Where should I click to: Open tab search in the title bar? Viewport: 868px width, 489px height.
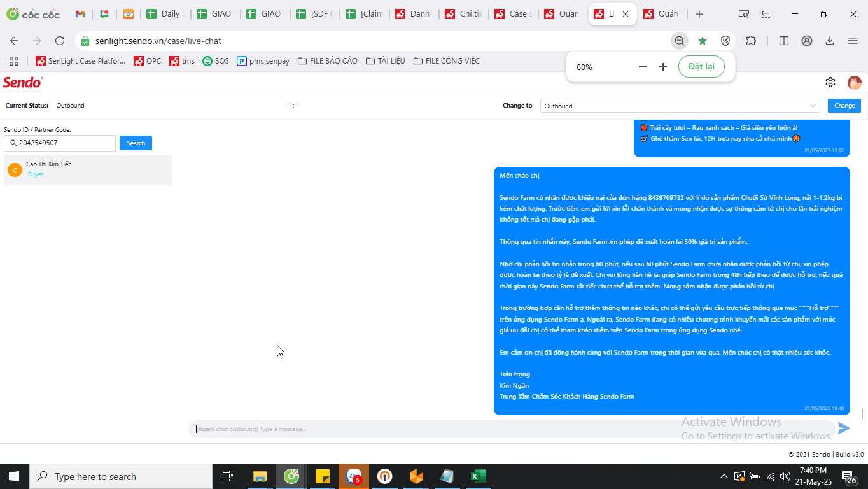743,14
